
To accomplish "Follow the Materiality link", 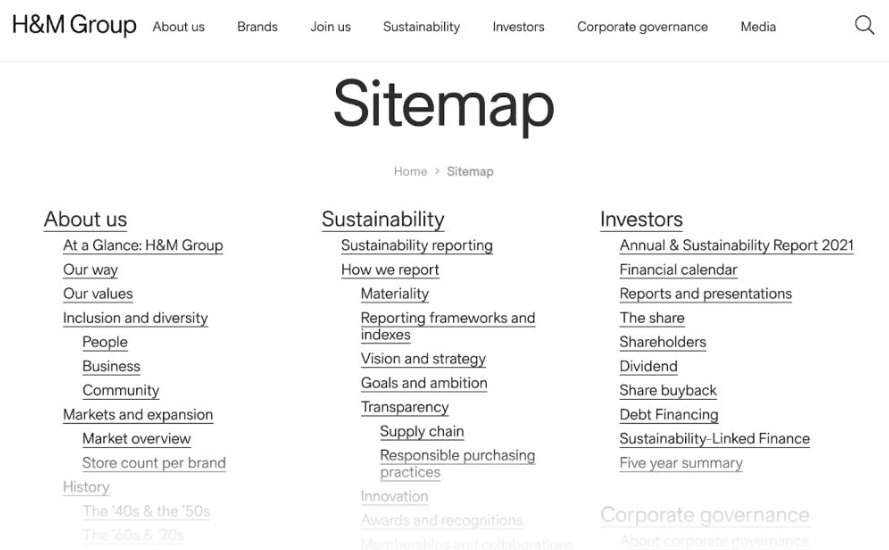I will click(x=394, y=294).
